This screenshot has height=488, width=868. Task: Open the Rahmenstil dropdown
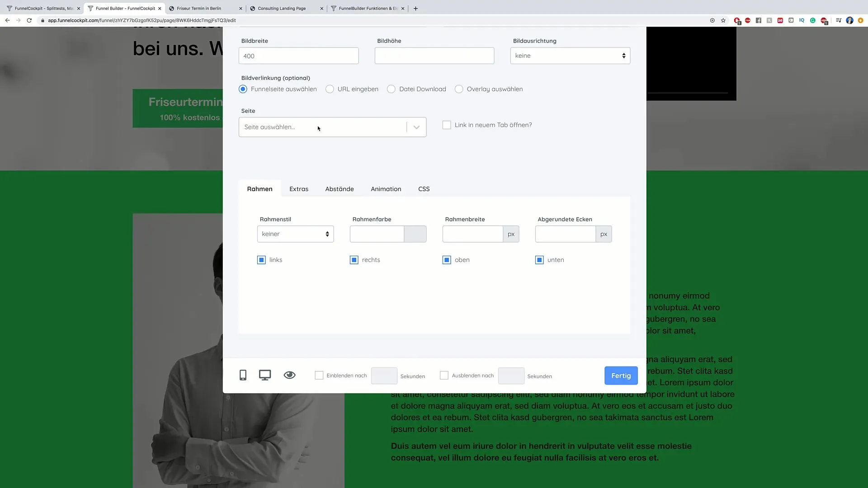pos(295,234)
